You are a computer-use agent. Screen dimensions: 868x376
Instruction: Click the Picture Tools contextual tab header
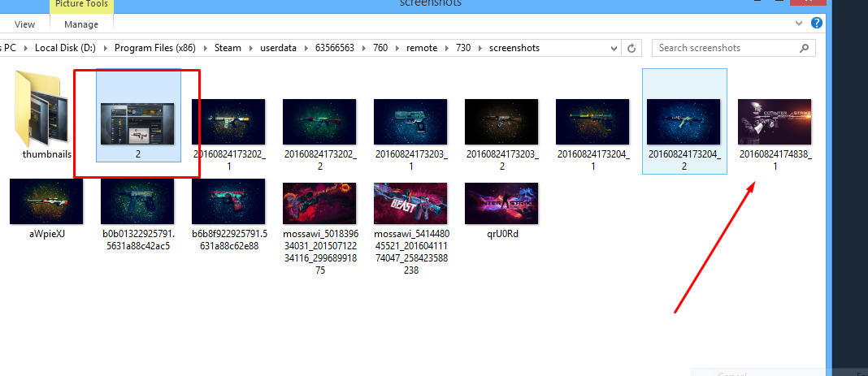81,5
